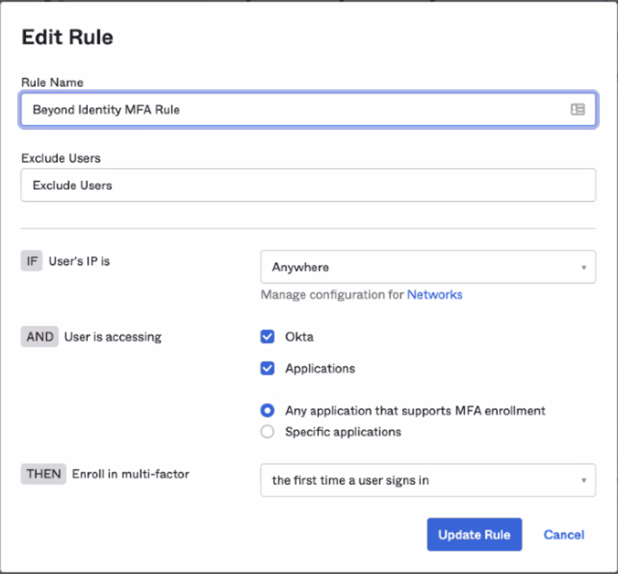Click the Okta checkbox label text

[x=299, y=337]
